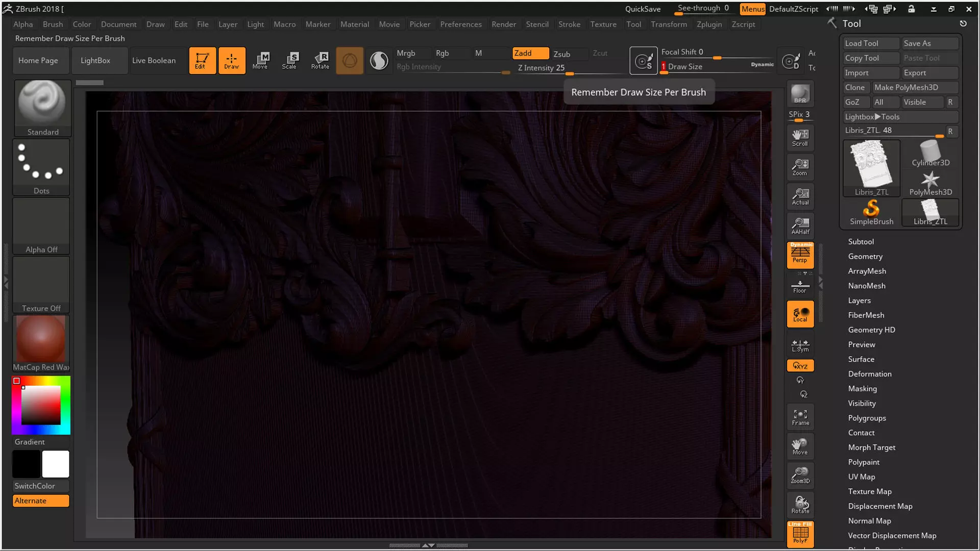The image size is (980, 551).
Task: Open the MatCap Red Wax material
Action: tap(41, 343)
